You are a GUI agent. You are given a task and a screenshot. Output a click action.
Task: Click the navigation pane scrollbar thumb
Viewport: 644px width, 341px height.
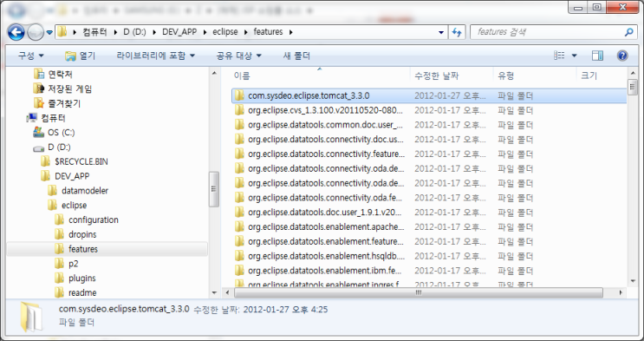tap(214, 189)
